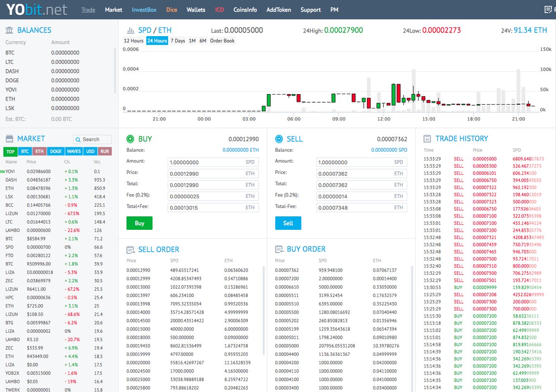Click the Sell balance 0.00000000 SPD link
Viewport: 556px width, 392px height.
point(389,150)
